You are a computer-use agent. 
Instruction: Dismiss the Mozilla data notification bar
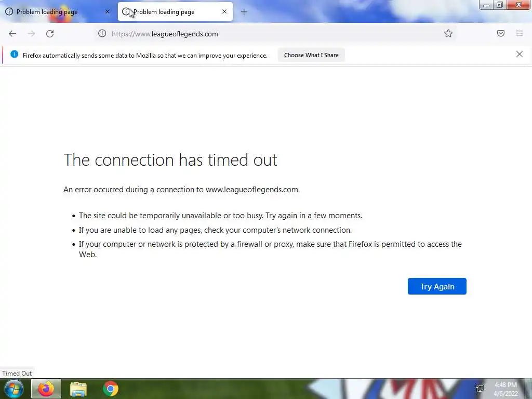tap(520, 54)
